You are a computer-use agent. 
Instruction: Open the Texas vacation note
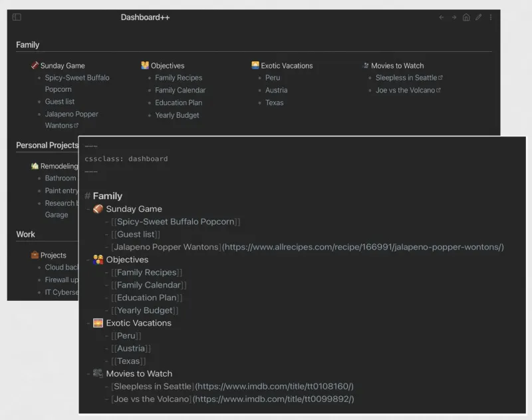pos(274,103)
